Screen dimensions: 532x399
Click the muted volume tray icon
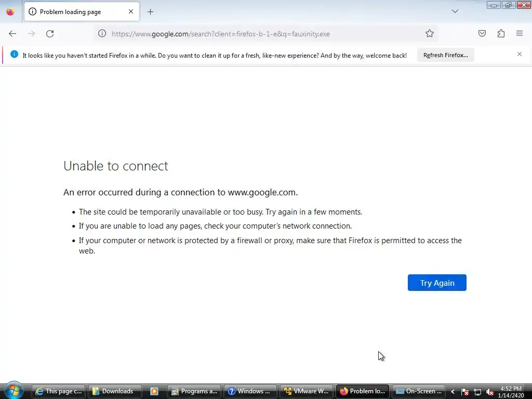pos(489,392)
